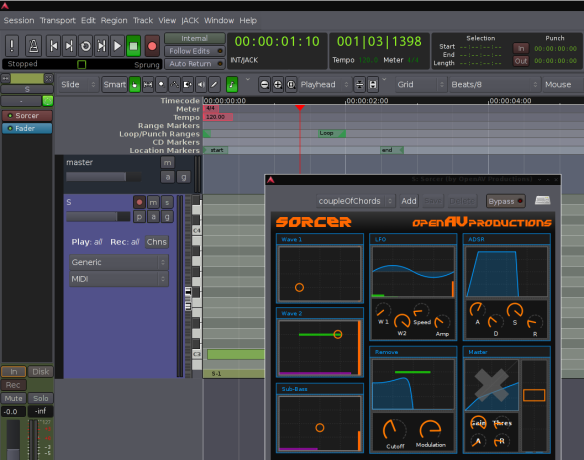Open the Grid snap mode dropdown
The width and height of the screenshot is (584, 460).
tap(420, 85)
